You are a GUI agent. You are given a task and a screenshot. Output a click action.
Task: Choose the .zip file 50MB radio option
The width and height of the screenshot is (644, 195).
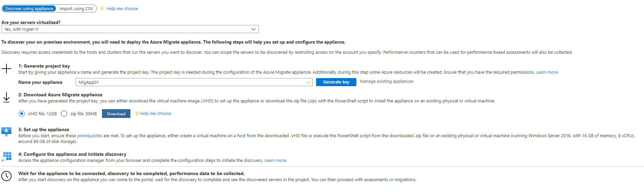click(x=64, y=114)
